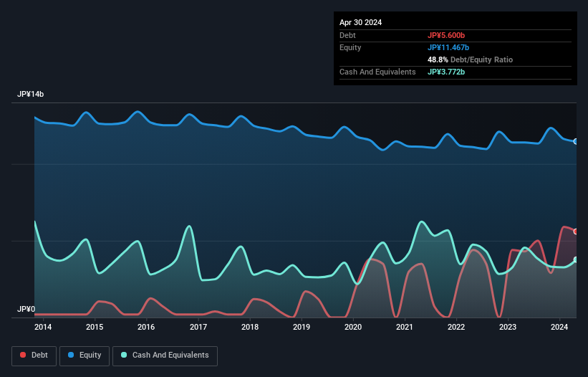Image resolution: width=588 pixels, height=377 pixels.
Task: Click the Equity row label in tooltip
Action: pos(350,47)
